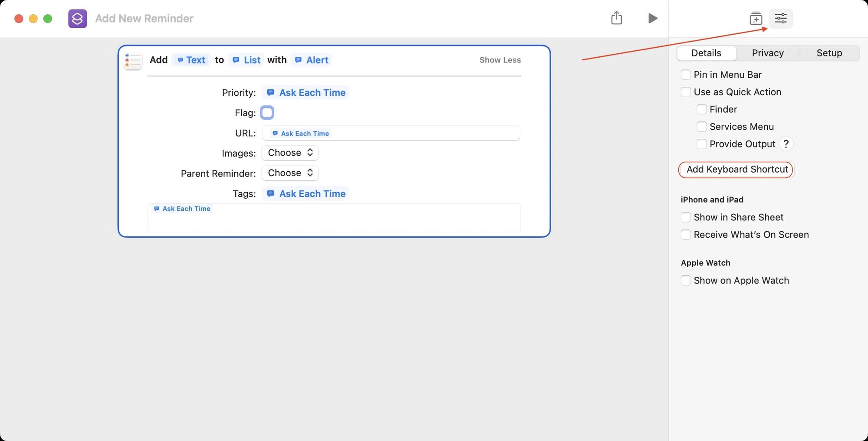
Task: Enable Show on Apple Watch
Action: 686,280
